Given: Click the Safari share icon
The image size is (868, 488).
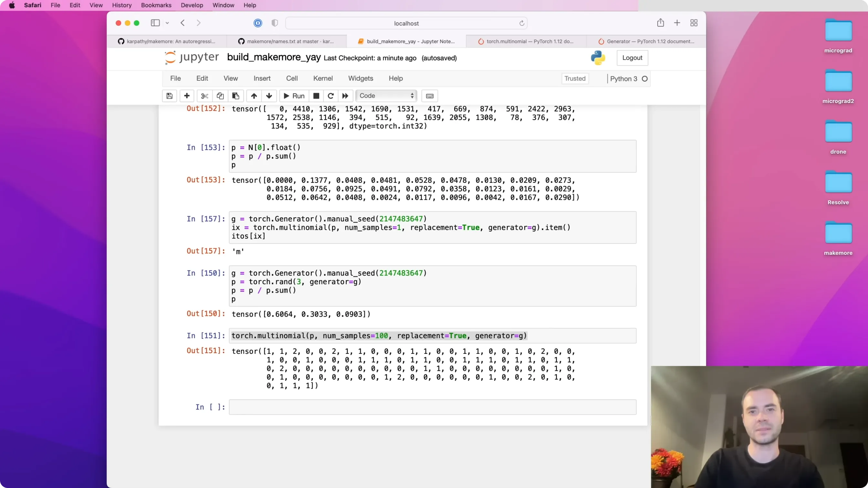Looking at the screenshot, I should pos(660,23).
